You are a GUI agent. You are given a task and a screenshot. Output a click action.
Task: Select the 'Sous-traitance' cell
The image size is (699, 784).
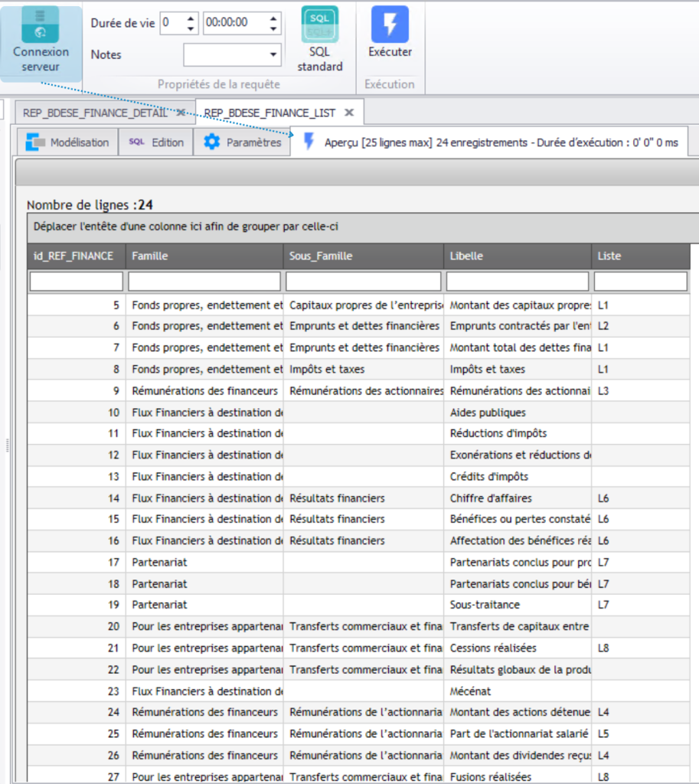518,605
